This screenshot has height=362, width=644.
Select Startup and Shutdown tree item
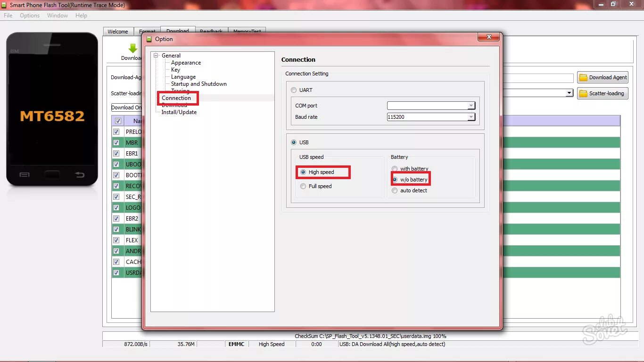(199, 84)
